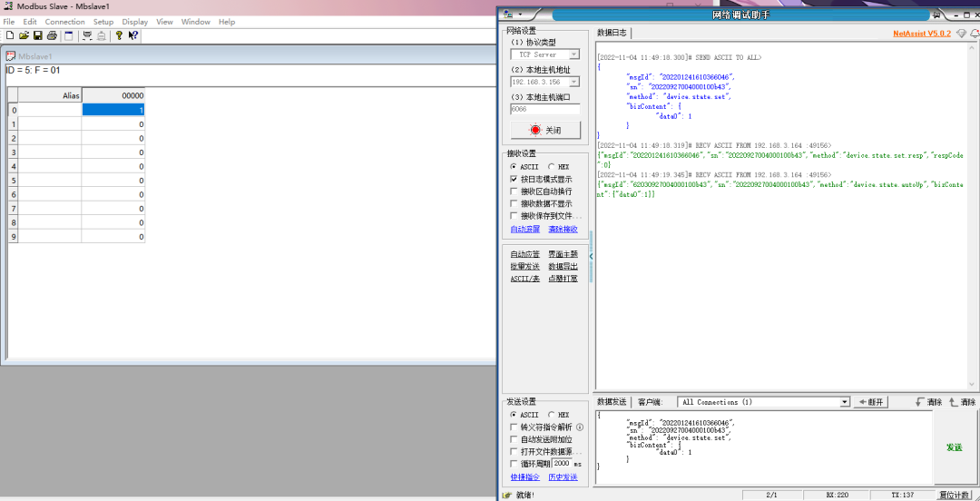Open Setup menu in Modbus Slave
The width and height of the screenshot is (980, 501).
[x=103, y=22]
